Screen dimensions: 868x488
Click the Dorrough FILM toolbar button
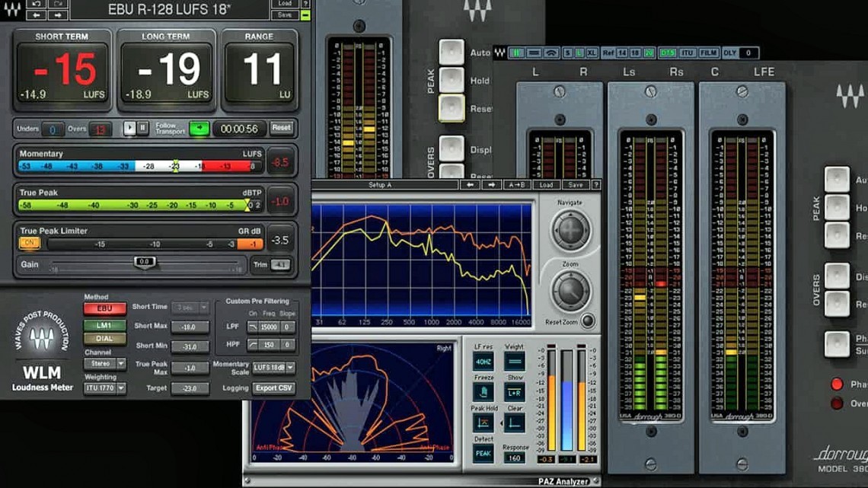click(x=708, y=53)
